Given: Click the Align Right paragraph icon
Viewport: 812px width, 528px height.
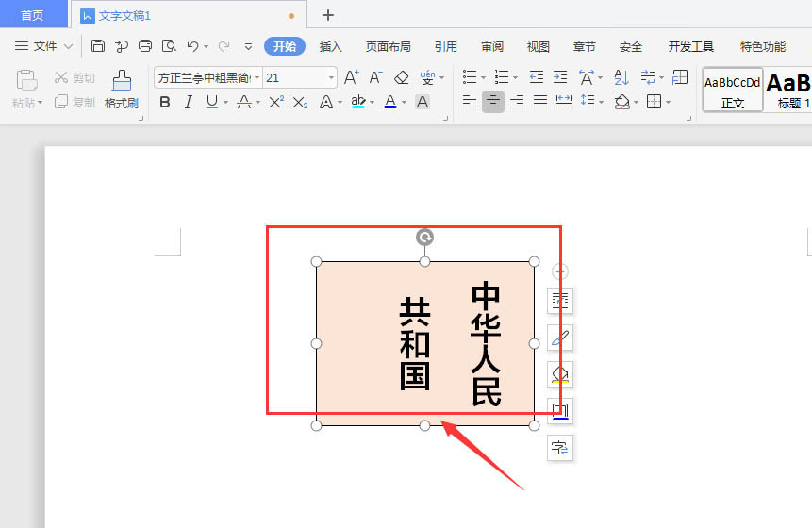Looking at the screenshot, I should click(517, 102).
